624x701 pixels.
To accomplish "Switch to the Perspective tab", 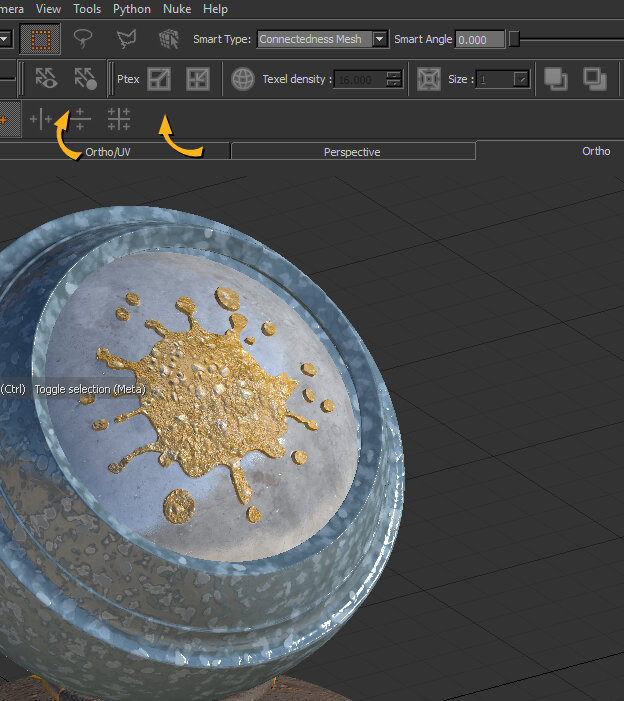I will (x=352, y=152).
